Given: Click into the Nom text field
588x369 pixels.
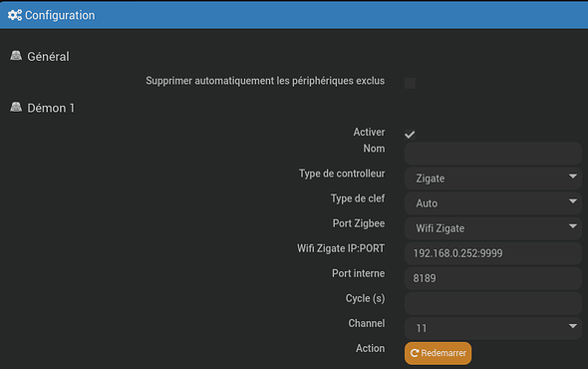Looking at the screenshot, I should tap(493, 154).
